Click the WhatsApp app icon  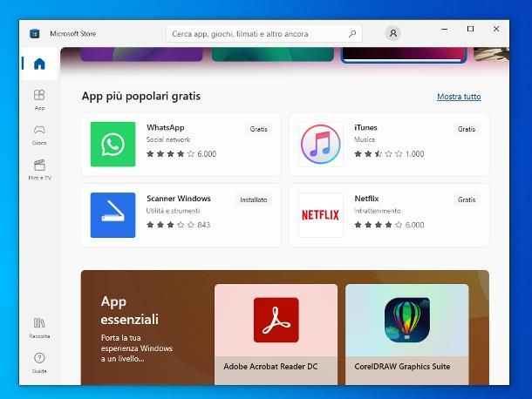tap(113, 144)
